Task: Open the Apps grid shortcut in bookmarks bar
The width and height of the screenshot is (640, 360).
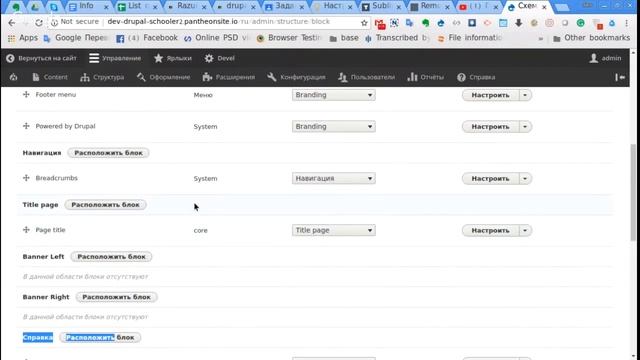Action: tap(23, 38)
